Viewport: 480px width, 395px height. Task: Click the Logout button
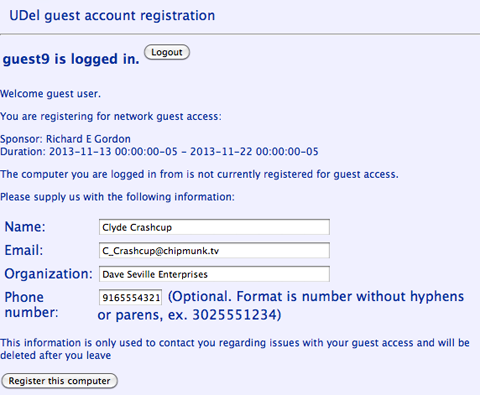pos(167,52)
